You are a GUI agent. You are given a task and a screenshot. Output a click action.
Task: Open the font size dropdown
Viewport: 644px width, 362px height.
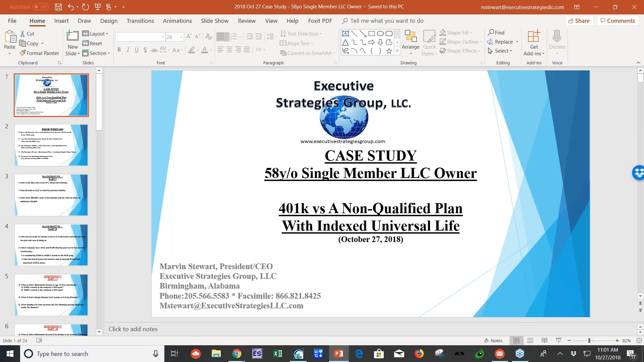pyautogui.click(x=181, y=37)
